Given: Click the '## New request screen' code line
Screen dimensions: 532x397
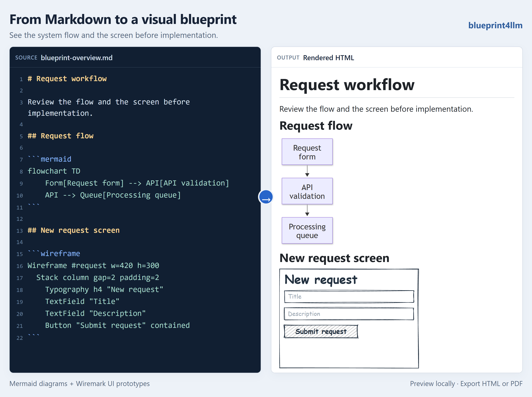Looking at the screenshot, I should [x=73, y=230].
